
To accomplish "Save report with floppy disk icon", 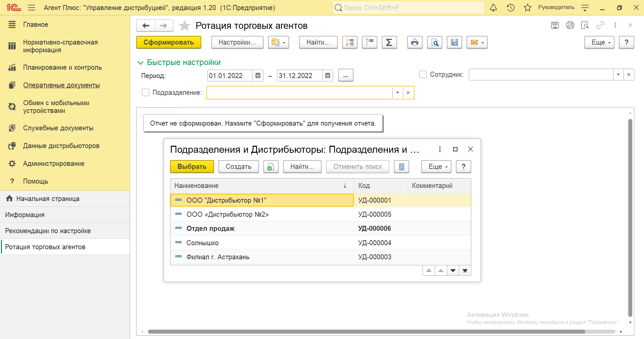I will click(x=454, y=43).
